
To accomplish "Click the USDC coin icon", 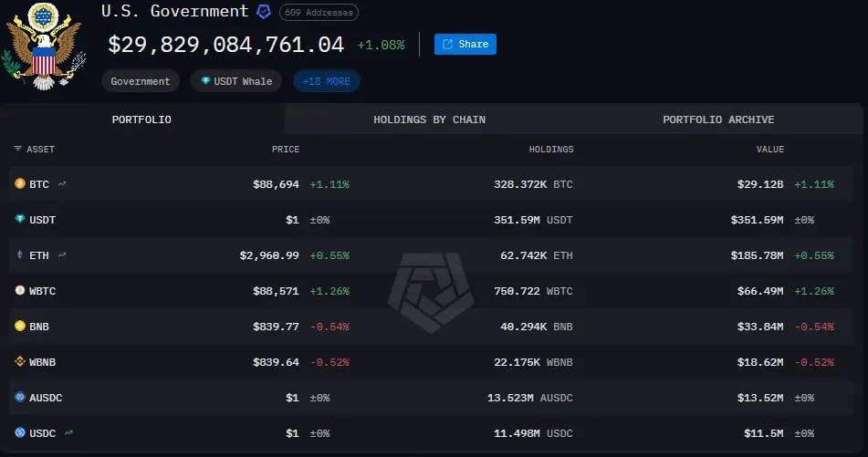I will tap(20, 432).
